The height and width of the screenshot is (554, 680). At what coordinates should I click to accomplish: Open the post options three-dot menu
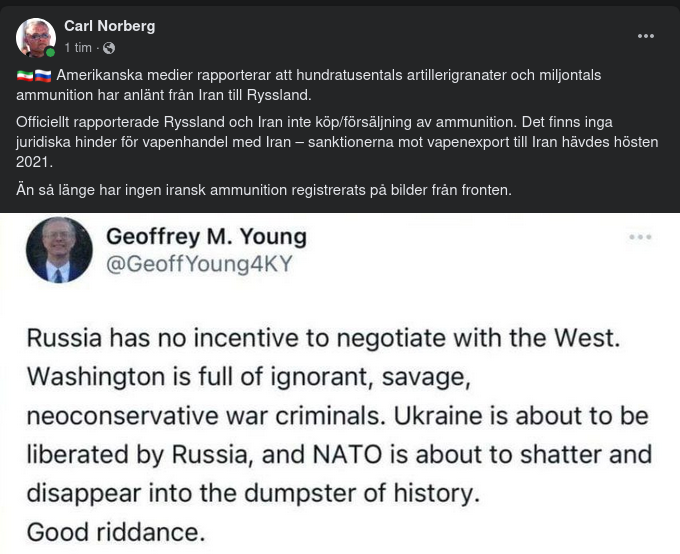pos(646,36)
